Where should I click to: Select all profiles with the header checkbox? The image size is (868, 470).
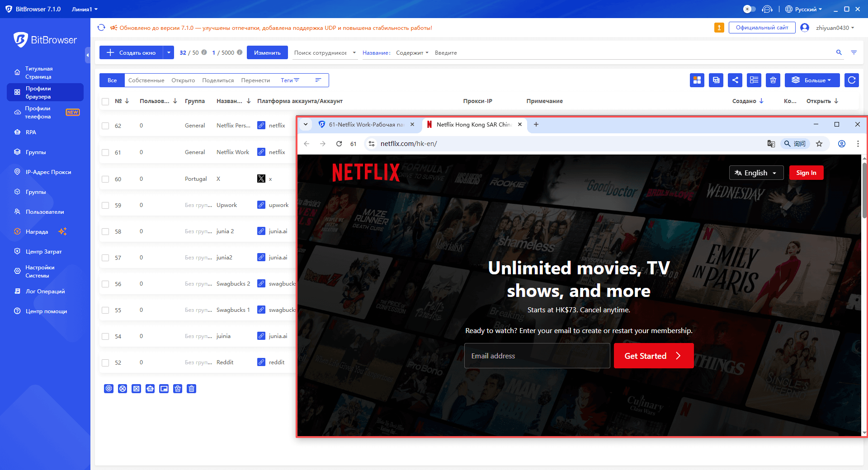pyautogui.click(x=104, y=101)
